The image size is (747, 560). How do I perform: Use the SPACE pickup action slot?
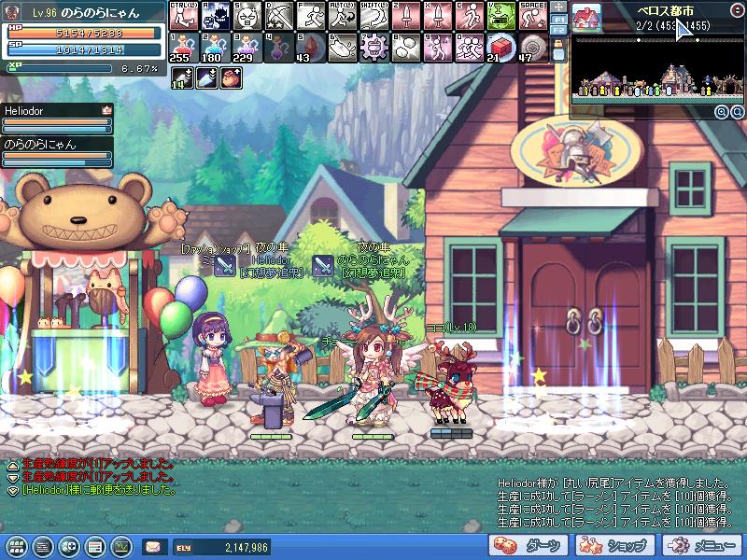click(x=532, y=16)
